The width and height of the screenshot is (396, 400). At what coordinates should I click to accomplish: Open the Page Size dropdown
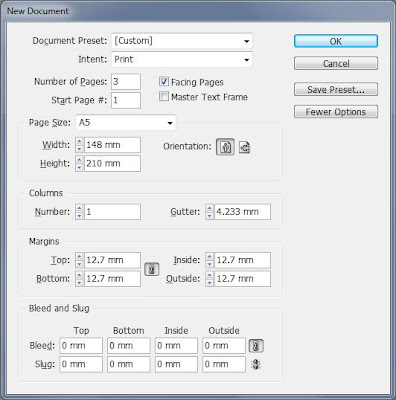pos(126,123)
